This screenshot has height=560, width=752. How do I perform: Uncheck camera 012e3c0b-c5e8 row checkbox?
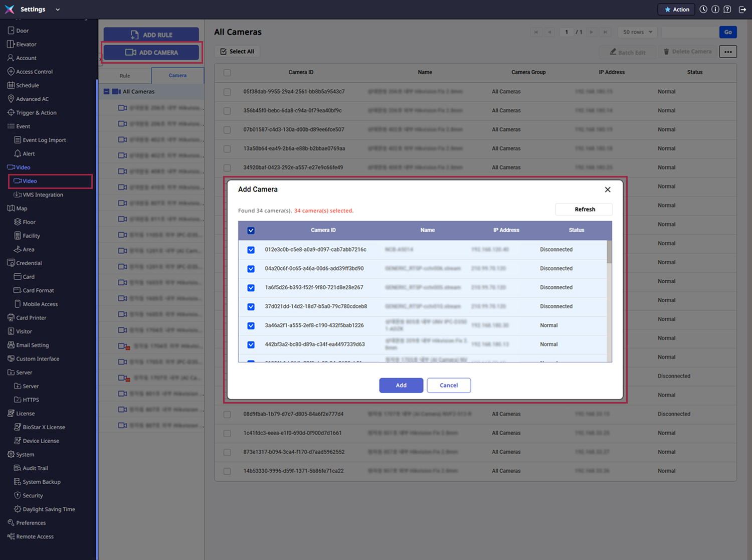251,250
